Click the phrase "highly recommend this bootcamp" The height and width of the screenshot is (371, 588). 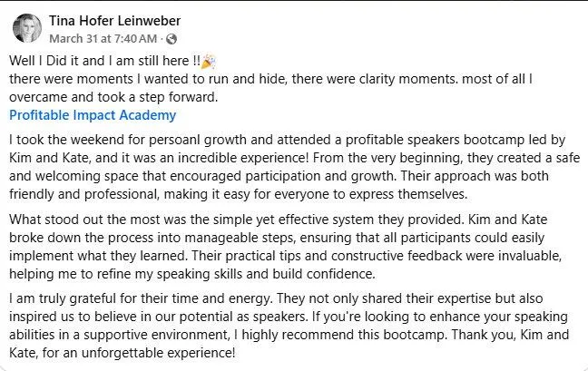(343, 335)
